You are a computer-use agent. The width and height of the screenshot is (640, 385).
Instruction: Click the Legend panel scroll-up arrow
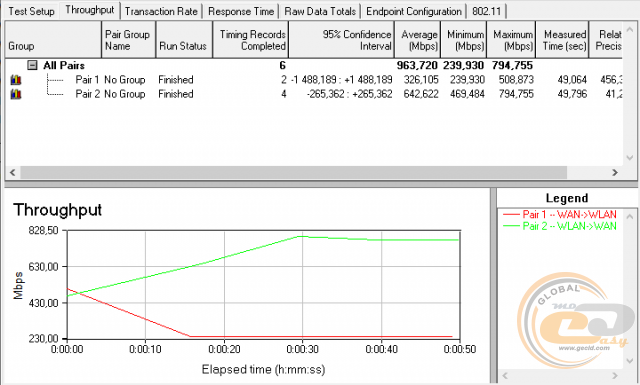click(x=629, y=216)
